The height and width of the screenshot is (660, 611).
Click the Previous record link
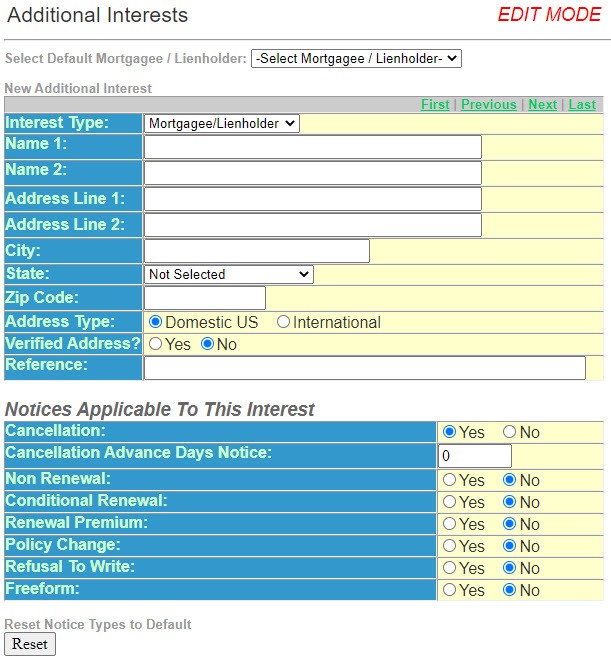point(488,104)
